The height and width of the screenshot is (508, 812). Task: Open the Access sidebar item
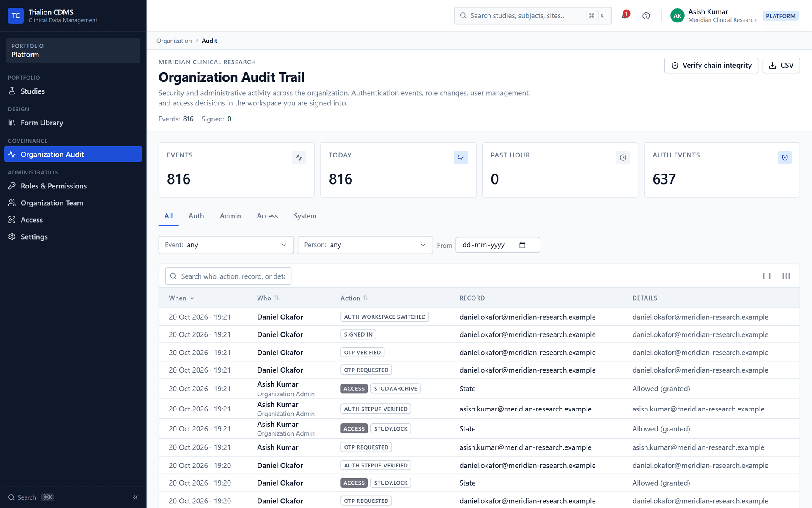[x=73, y=220]
